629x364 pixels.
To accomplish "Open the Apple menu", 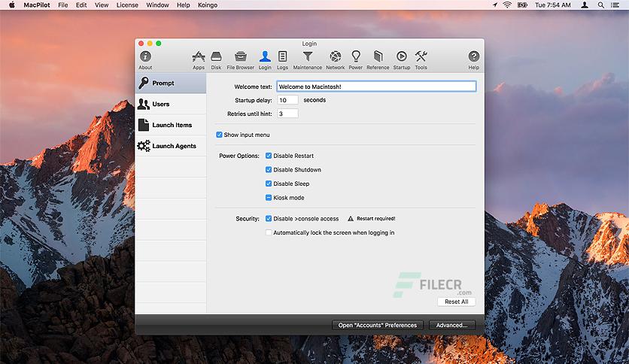I will point(11,5).
